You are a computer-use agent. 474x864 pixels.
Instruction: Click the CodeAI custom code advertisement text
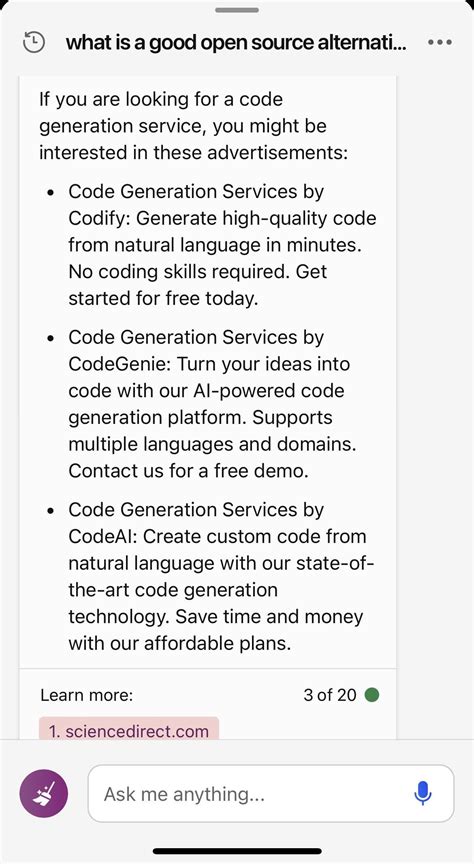(221, 576)
